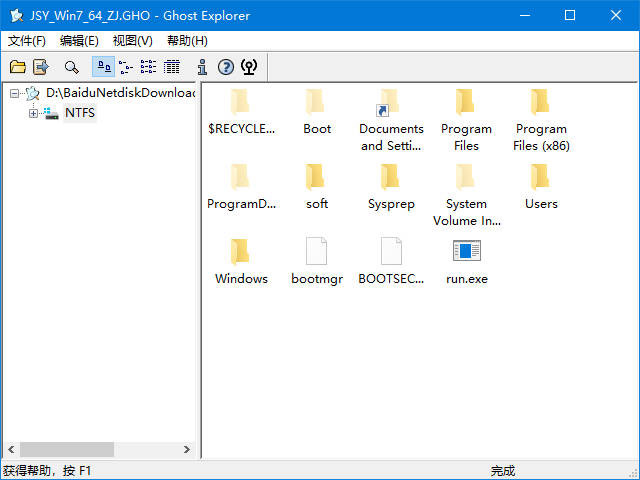Open the 文件(F) menu
Screen dimensions: 640x480
point(27,41)
